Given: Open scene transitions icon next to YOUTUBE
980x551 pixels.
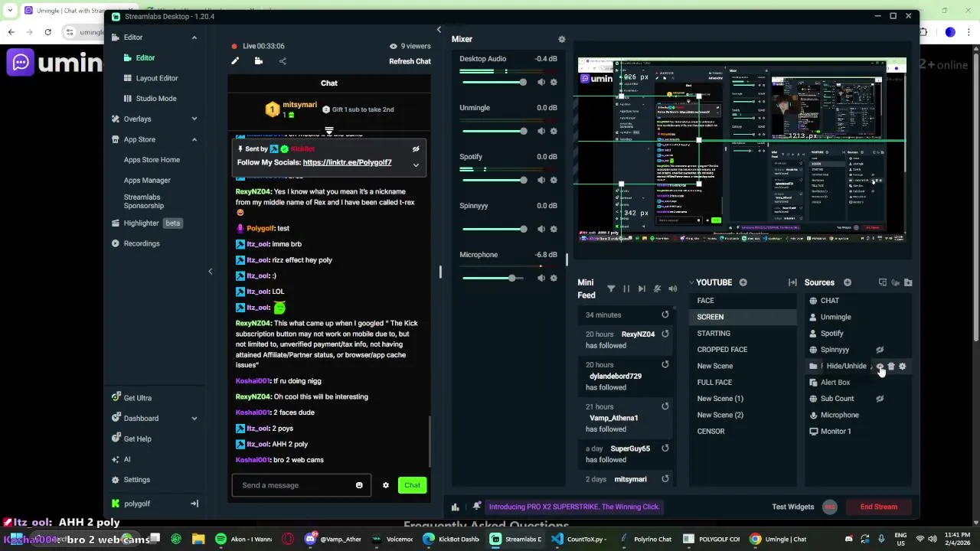Looking at the screenshot, I should 792,282.
